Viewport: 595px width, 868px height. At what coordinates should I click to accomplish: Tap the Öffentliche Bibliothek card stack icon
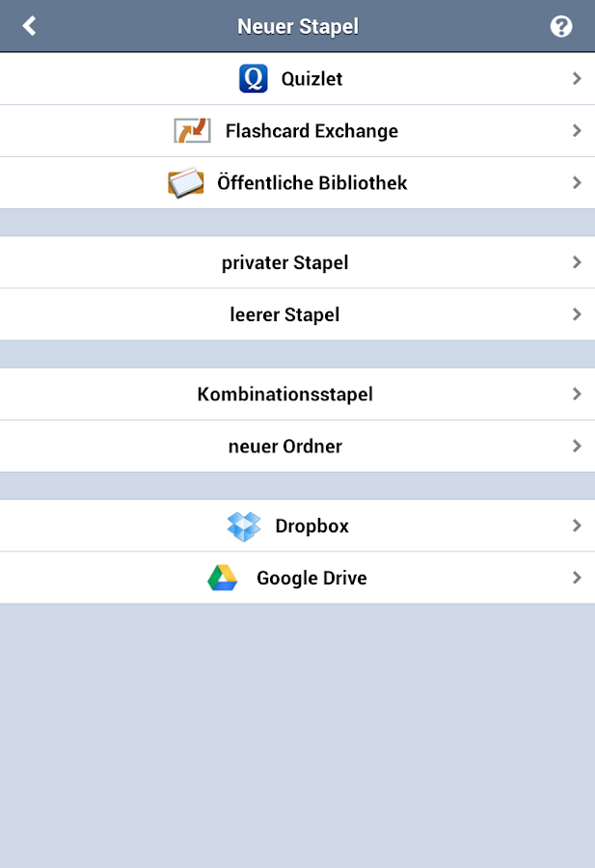point(186,182)
